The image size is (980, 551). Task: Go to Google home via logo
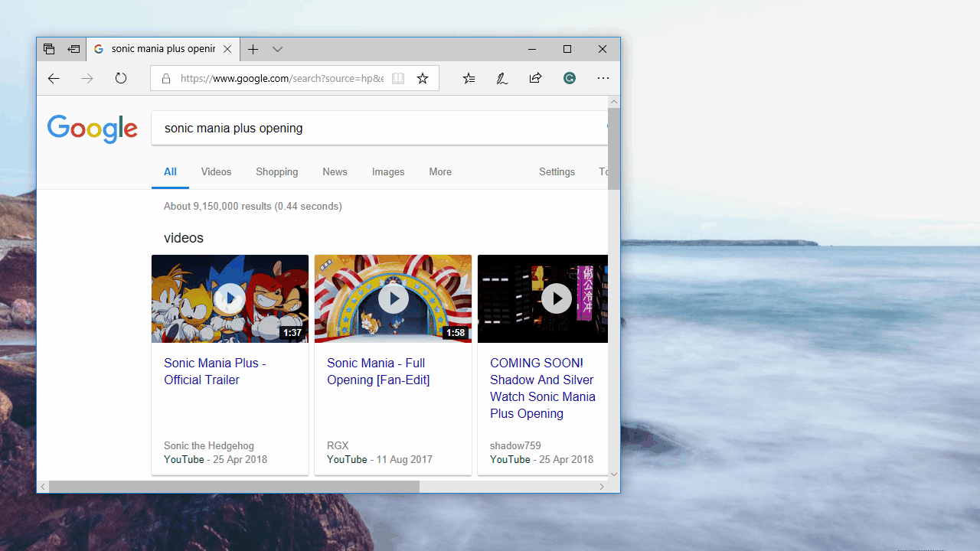click(x=93, y=129)
